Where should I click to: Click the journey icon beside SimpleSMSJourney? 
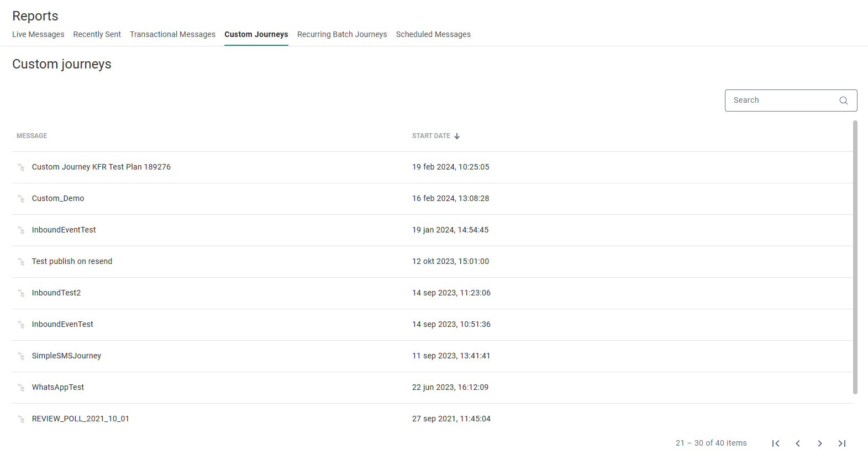(21, 356)
